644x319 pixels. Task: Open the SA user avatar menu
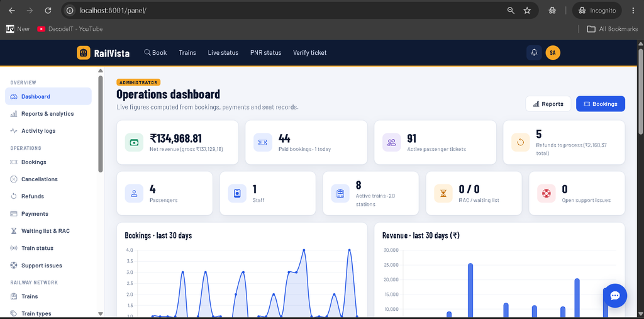coord(553,53)
